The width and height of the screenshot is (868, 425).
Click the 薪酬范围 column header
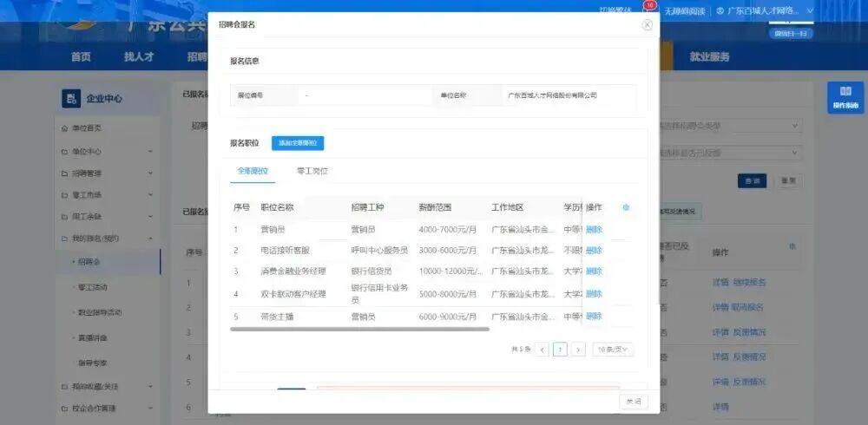point(435,207)
